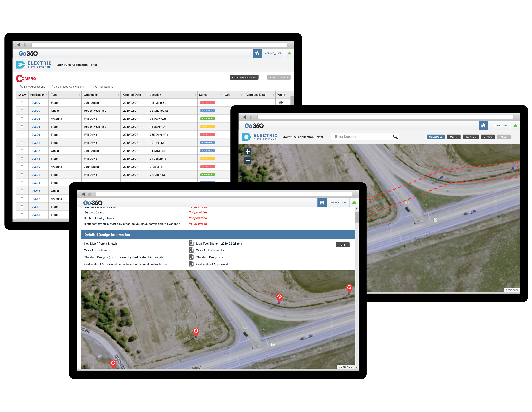Click the back arrow in the top-left browser window
The width and height of the screenshot is (532, 412).
pos(19,45)
